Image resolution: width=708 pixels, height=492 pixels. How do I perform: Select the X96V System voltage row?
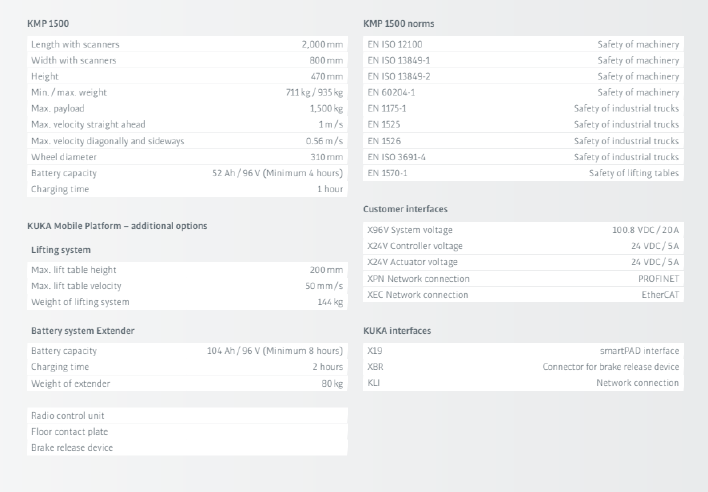click(520, 230)
